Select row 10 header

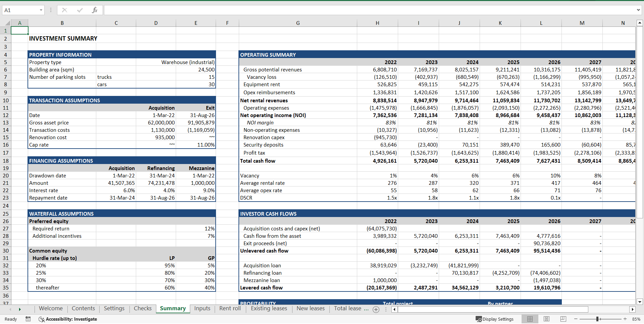click(x=6, y=100)
